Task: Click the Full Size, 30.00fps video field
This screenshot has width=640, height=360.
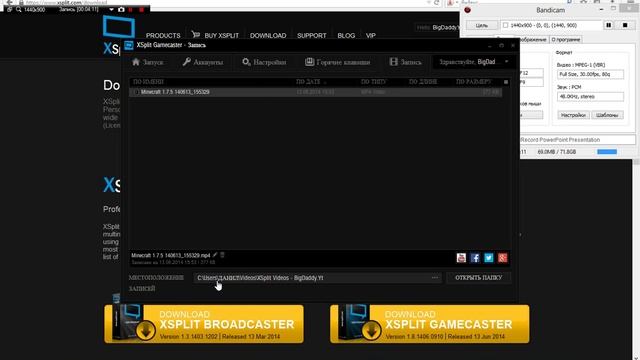Action: pos(590,74)
